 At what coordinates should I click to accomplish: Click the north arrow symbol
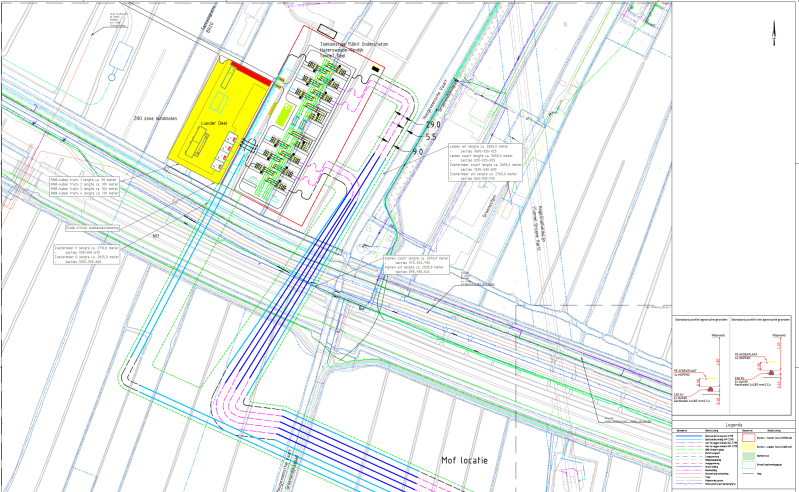tap(774, 34)
